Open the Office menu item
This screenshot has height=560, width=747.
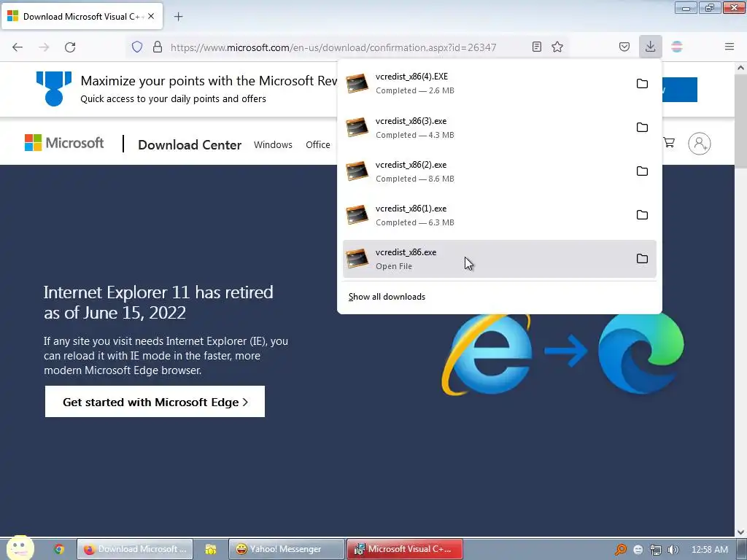tap(318, 145)
